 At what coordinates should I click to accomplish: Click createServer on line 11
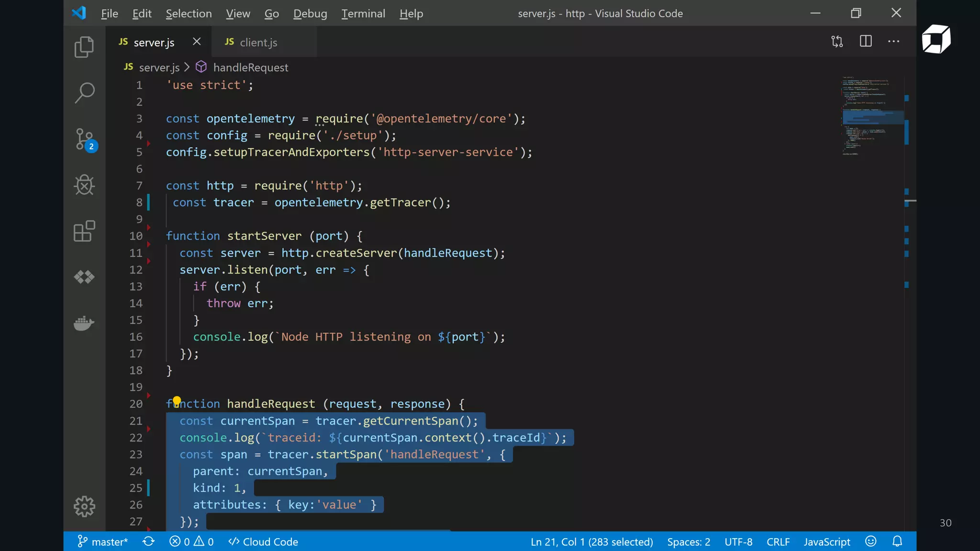point(356,253)
